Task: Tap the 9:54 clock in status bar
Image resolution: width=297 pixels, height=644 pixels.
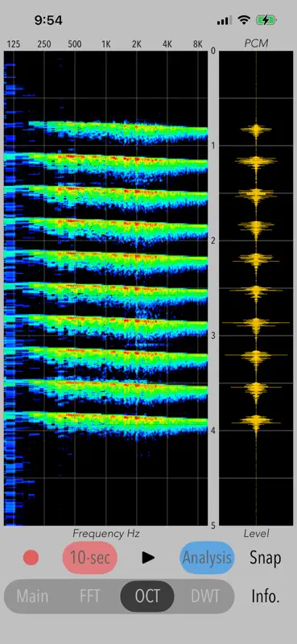Action: (48, 20)
